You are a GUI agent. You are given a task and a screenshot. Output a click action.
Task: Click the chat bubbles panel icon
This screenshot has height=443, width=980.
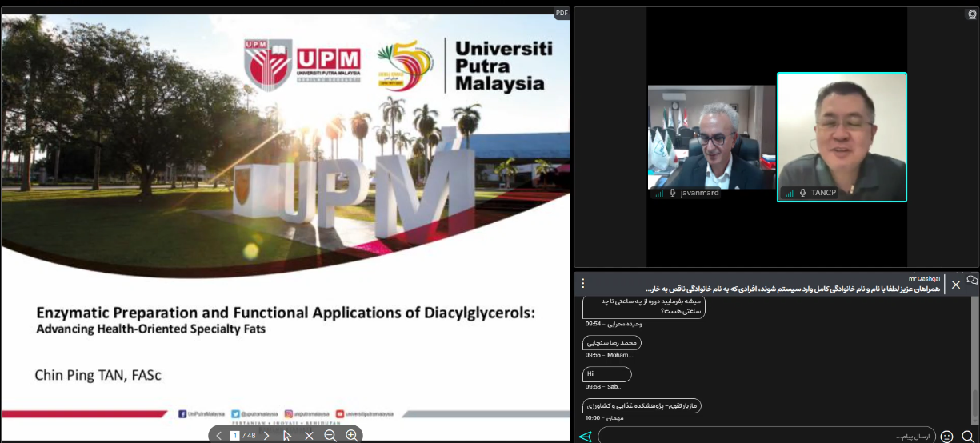pos(972,281)
